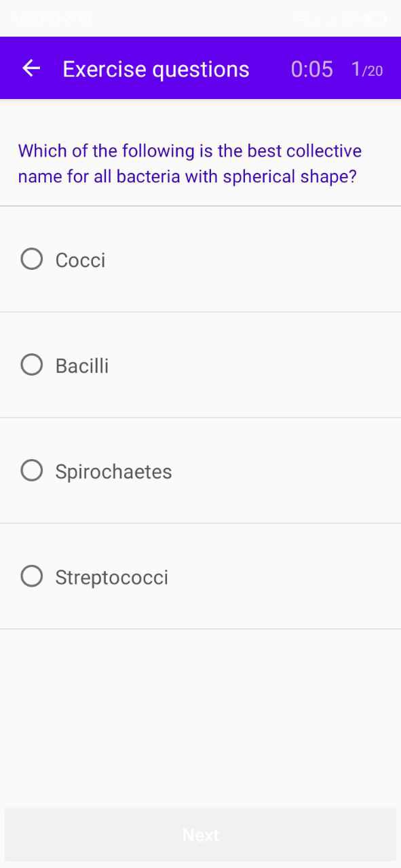
Task: Tap the Exercise questions header title
Action: [x=156, y=69]
